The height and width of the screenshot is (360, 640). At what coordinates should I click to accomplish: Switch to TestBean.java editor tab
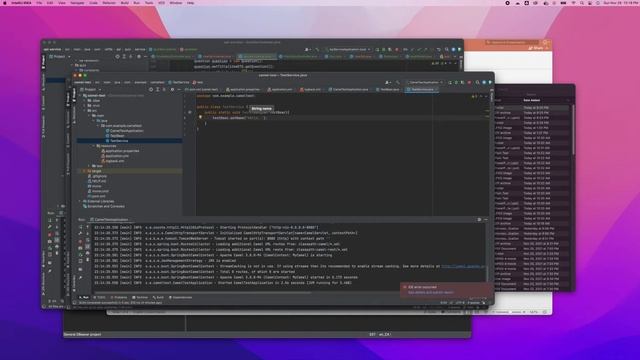pyautogui.click(x=388, y=89)
